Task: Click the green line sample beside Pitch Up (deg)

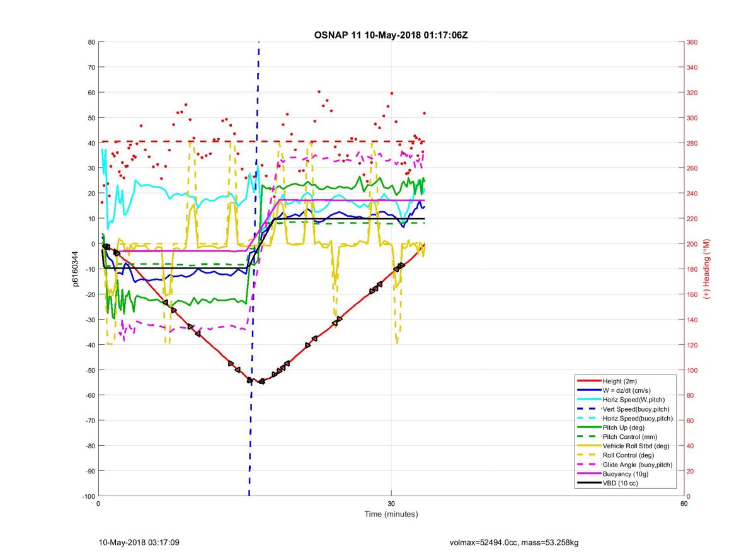Action: [589, 427]
